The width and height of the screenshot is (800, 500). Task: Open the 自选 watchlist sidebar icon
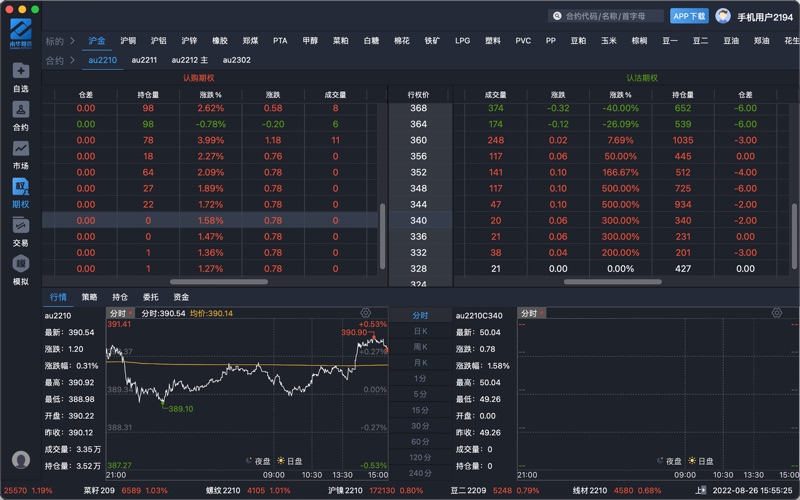pyautogui.click(x=20, y=77)
